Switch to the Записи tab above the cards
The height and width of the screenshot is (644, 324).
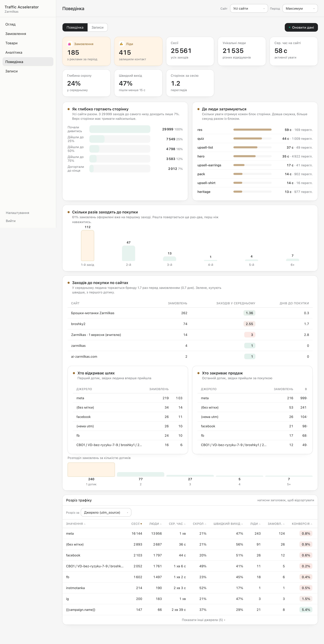click(x=97, y=27)
